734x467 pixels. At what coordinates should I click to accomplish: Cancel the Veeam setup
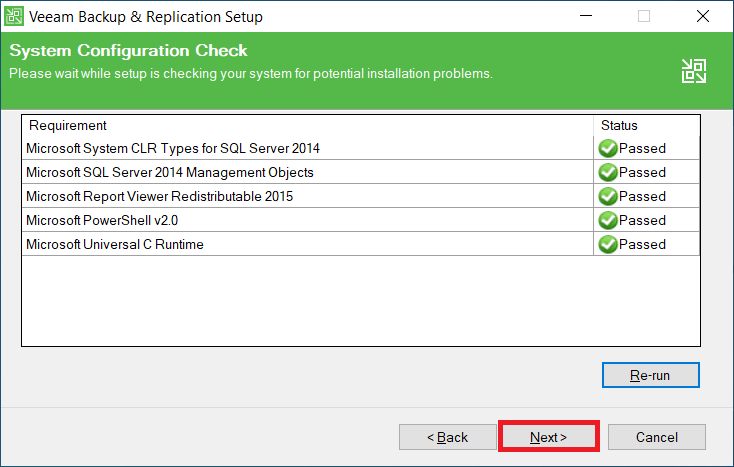656,437
